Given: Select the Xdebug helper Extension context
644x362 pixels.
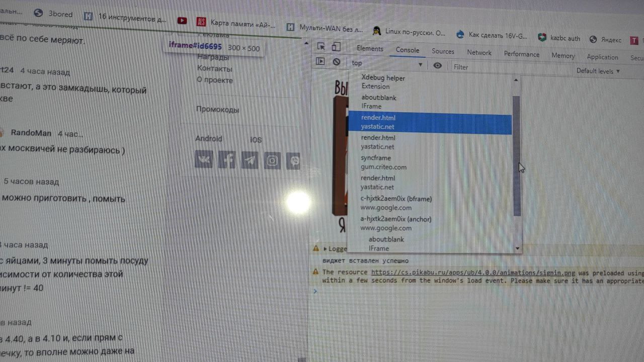Looking at the screenshot, I should click(x=430, y=82).
